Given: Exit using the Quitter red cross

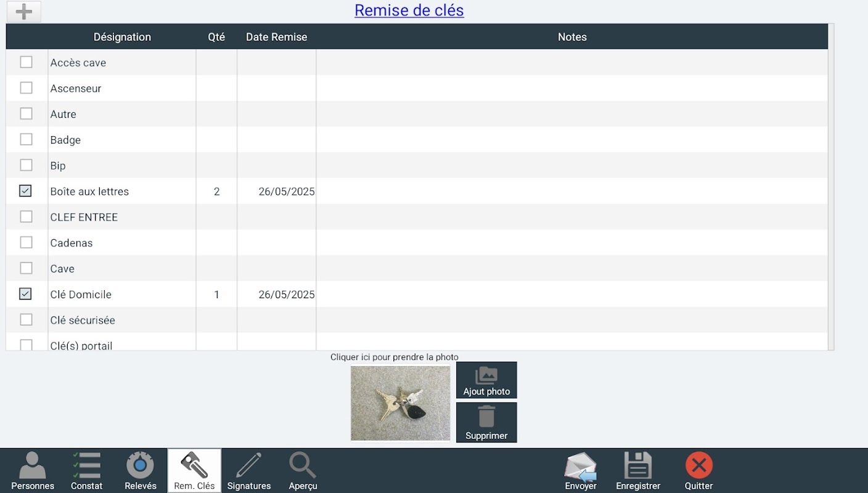Looking at the screenshot, I should click(698, 471).
